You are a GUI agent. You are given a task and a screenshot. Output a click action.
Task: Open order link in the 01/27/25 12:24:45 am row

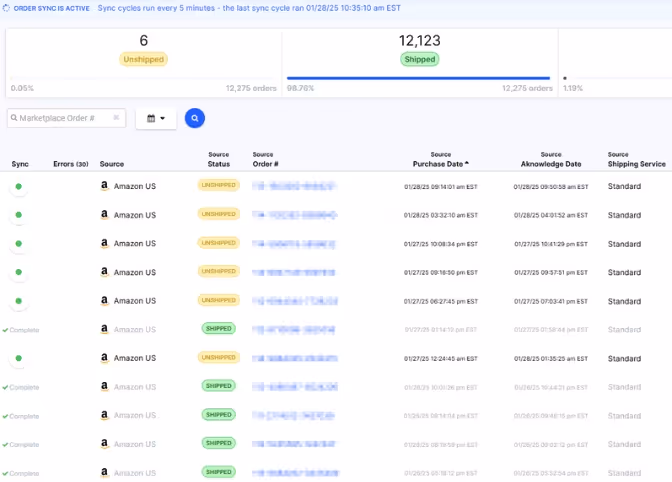point(295,359)
